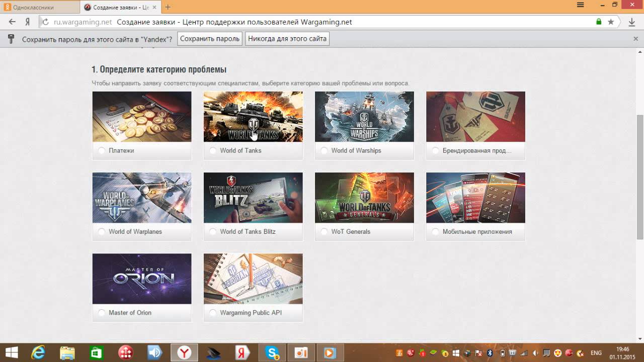Click Сохранить пароль button
Viewport: 644px width, 362px height.
pyautogui.click(x=210, y=39)
